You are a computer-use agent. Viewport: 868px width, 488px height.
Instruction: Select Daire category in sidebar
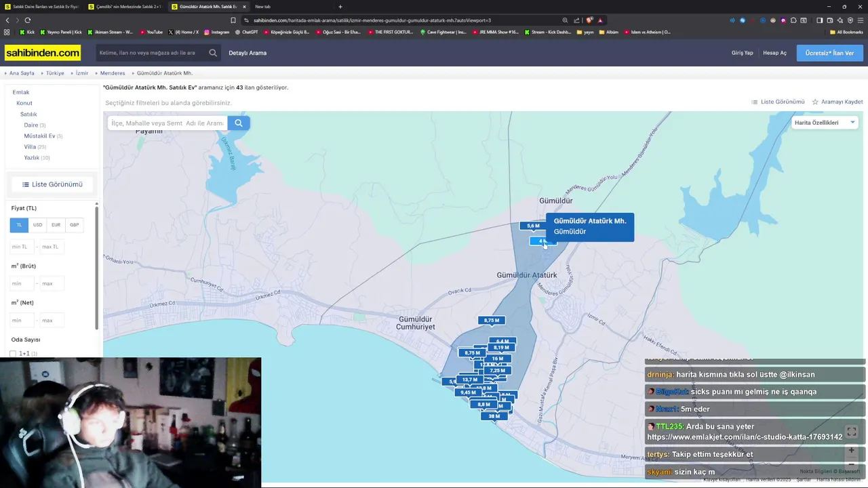pos(31,125)
